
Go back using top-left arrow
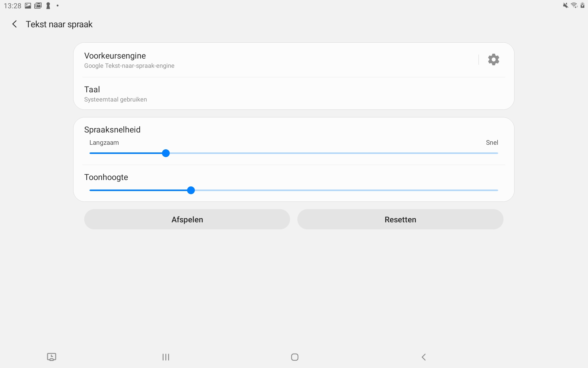point(14,24)
